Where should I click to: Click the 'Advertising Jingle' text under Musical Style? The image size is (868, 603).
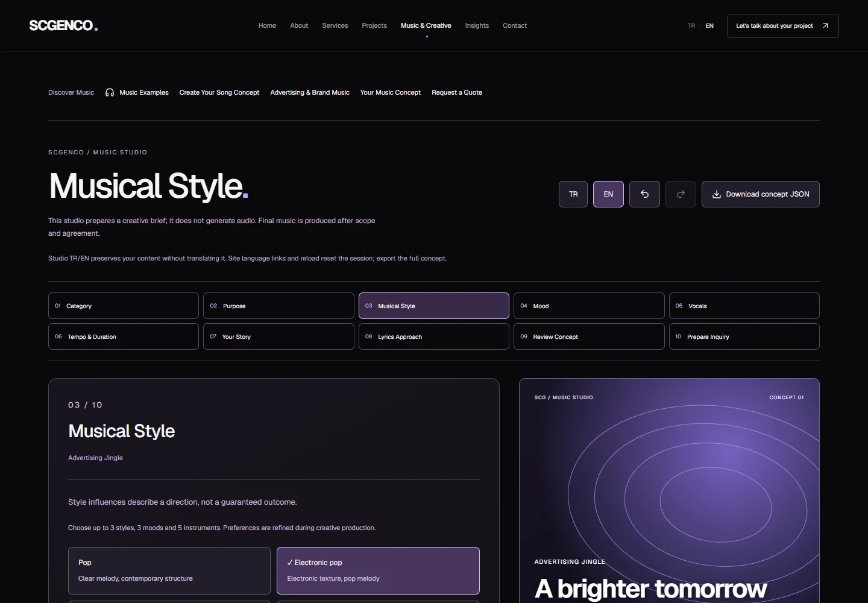[95, 458]
